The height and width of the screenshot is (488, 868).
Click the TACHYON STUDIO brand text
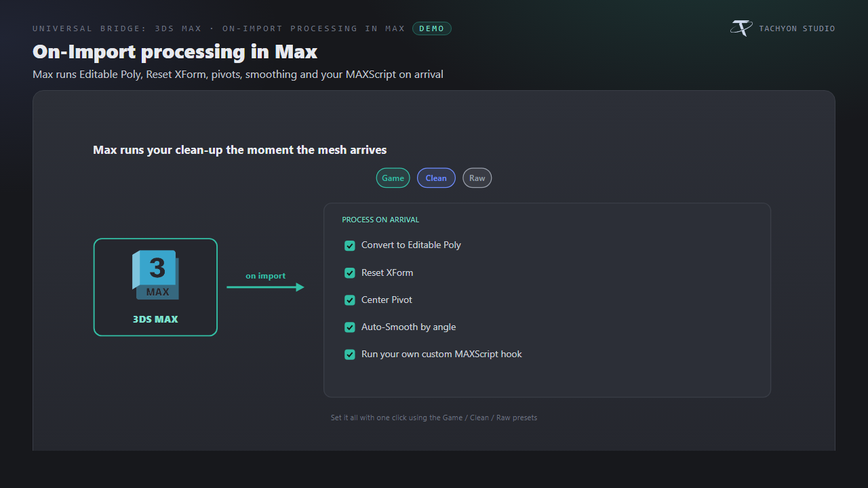point(797,28)
